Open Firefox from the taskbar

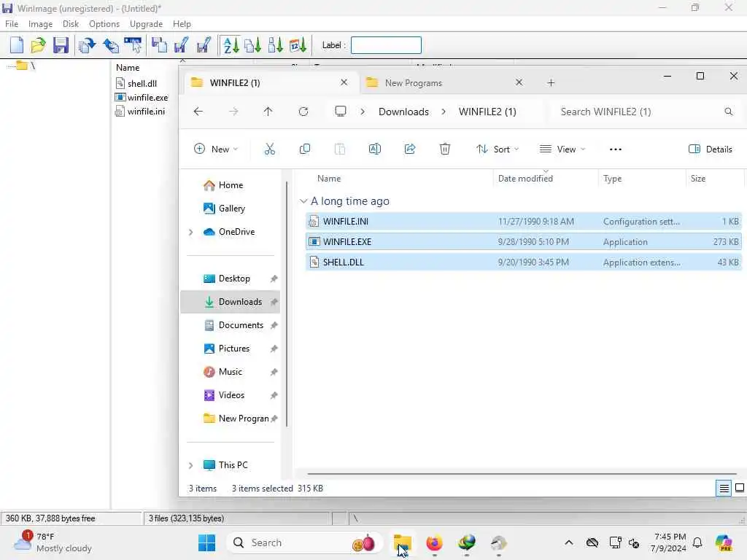click(435, 542)
